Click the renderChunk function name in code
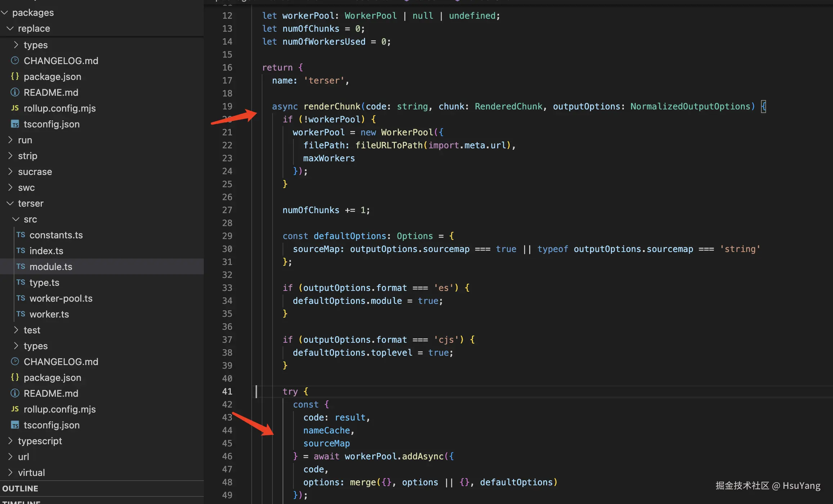This screenshot has width=833, height=504. [332, 107]
